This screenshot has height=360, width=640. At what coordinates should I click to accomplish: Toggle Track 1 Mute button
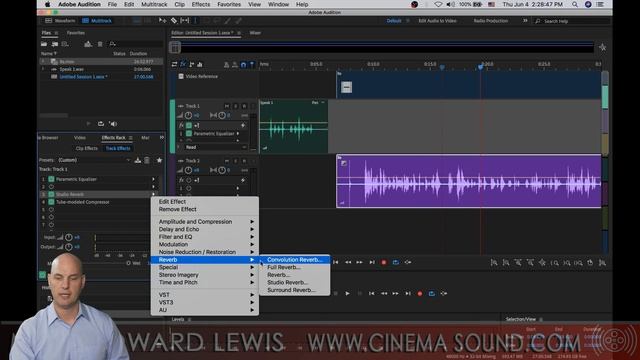click(227, 106)
